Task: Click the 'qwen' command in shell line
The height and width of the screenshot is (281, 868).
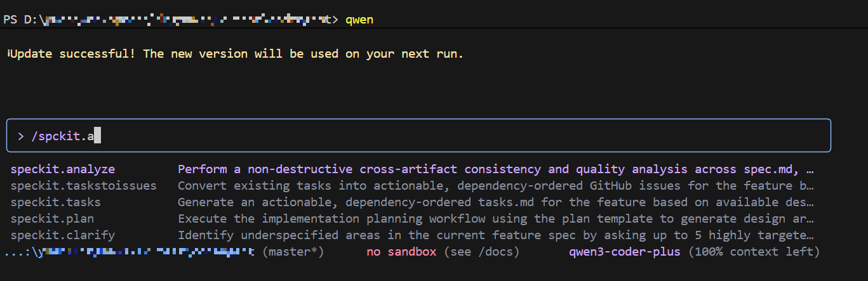Action: [359, 20]
